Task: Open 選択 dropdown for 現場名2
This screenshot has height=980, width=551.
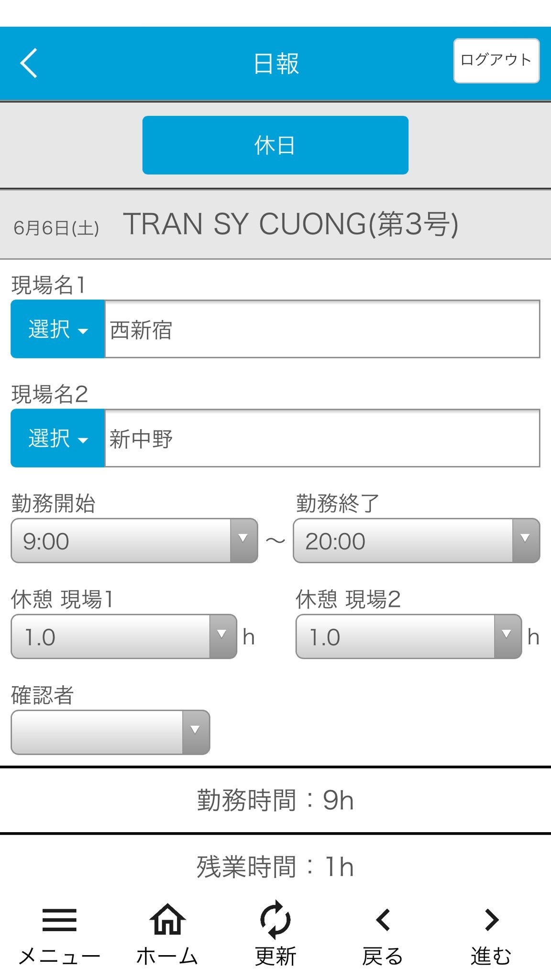Action: coord(58,438)
